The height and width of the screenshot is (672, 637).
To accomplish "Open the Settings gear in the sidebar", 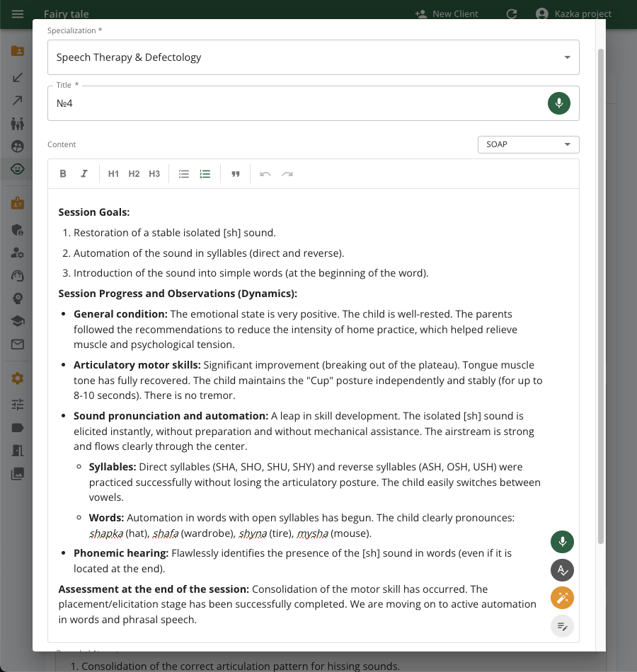I will (x=16, y=378).
